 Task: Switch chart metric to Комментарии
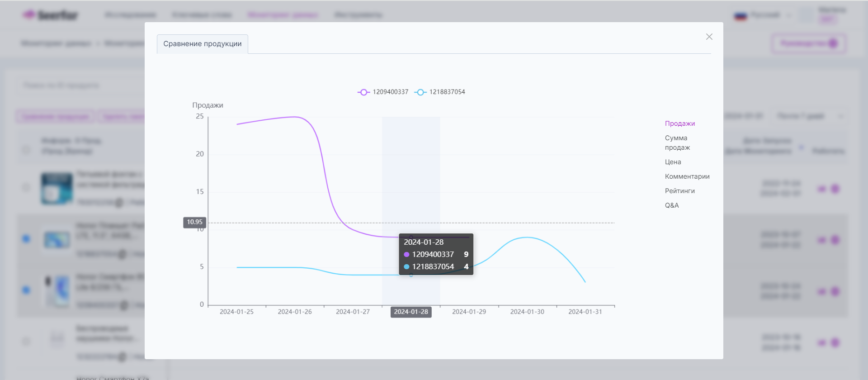point(687,176)
